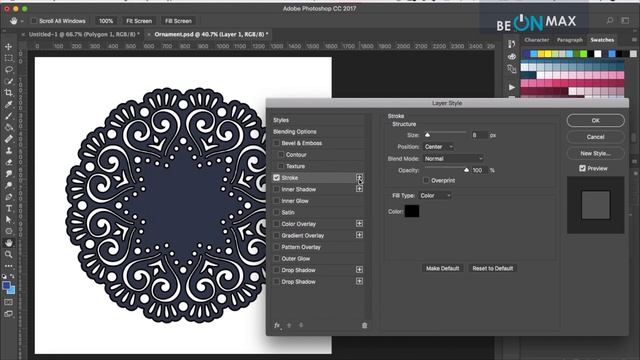Click the Reset to Default button
The width and height of the screenshot is (640, 360).
point(493,268)
